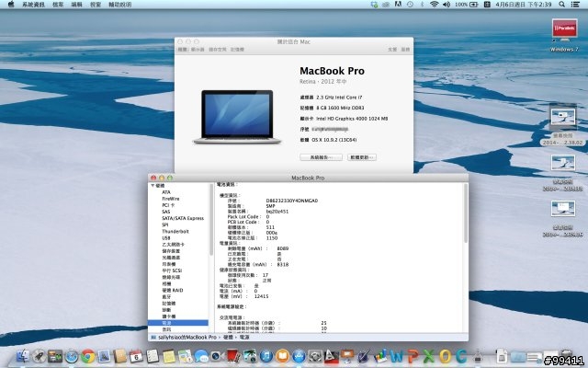
Task: Open the Bluetooth menu bar icon
Action: (422, 5)
